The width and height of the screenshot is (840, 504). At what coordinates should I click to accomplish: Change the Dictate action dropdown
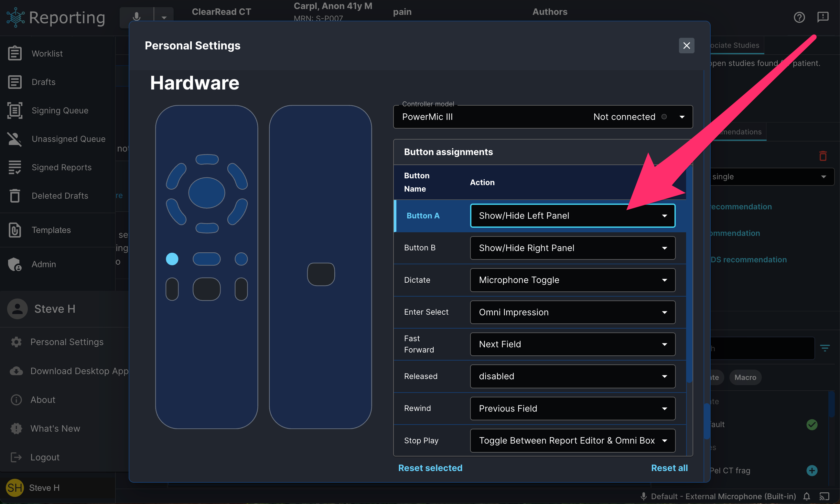point(573,280)
